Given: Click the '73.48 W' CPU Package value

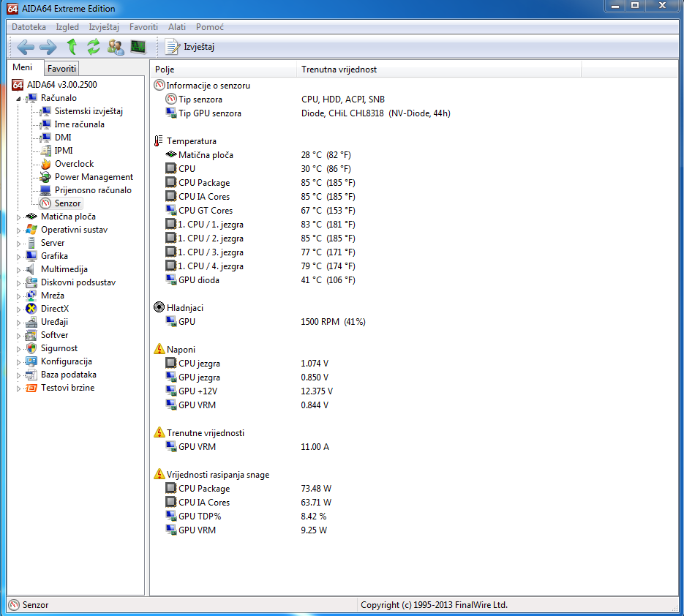Looking at the screenshot, I should [x=316, y=488].
